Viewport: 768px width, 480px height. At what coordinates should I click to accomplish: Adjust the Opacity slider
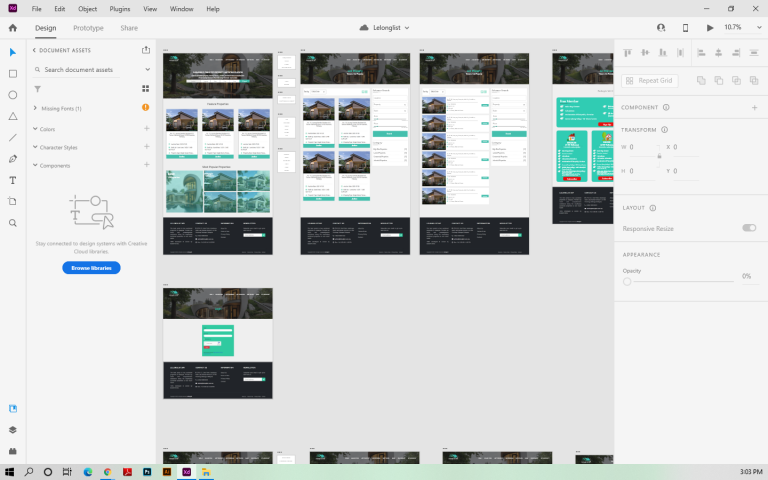[627, 282]
